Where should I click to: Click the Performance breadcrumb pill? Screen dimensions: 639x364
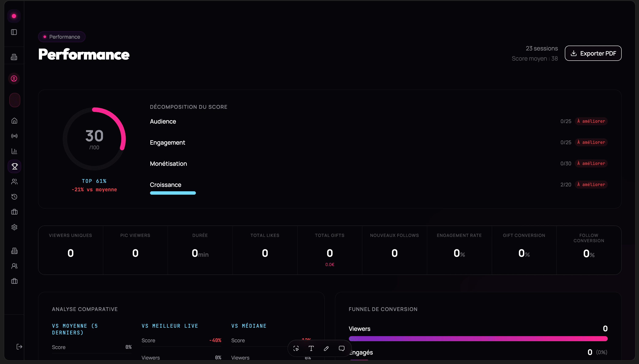tap(61, 37)
